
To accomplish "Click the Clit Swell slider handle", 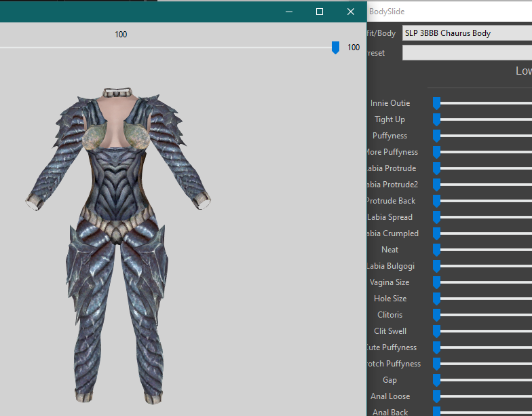I will [437, 331].
